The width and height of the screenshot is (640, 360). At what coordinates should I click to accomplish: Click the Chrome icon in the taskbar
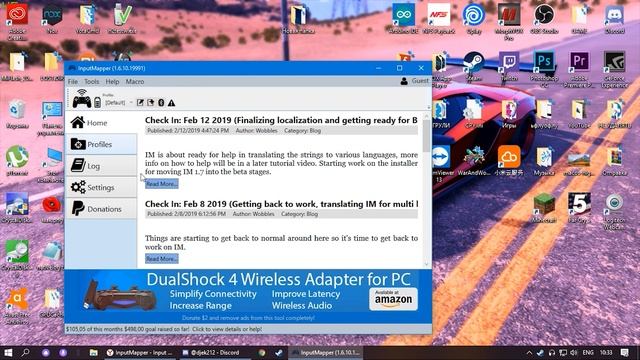pos(262,353)
